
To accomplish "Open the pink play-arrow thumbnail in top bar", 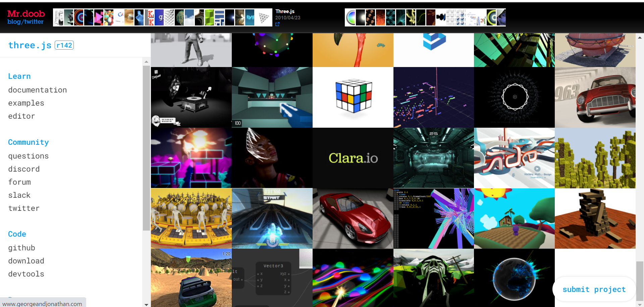I will tap(99, 17).
